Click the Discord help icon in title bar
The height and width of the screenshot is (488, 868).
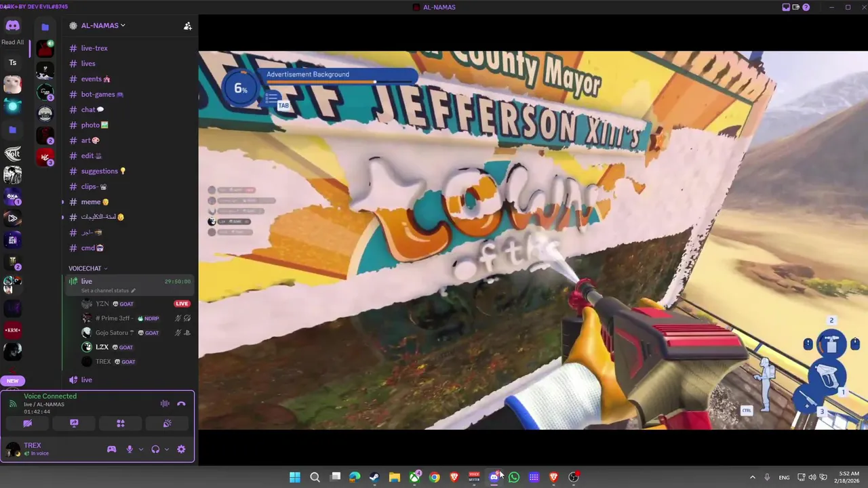coord(806,7)
